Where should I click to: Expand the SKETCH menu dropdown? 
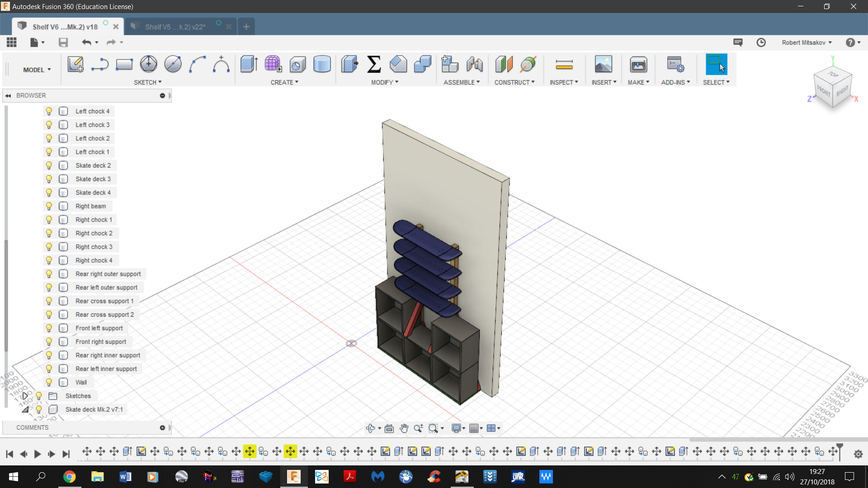[147, 82]
